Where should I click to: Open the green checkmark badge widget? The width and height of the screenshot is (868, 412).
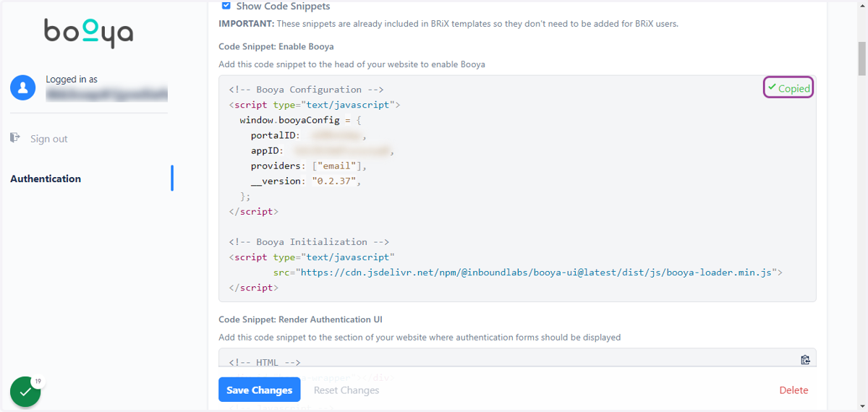[26, 391]
